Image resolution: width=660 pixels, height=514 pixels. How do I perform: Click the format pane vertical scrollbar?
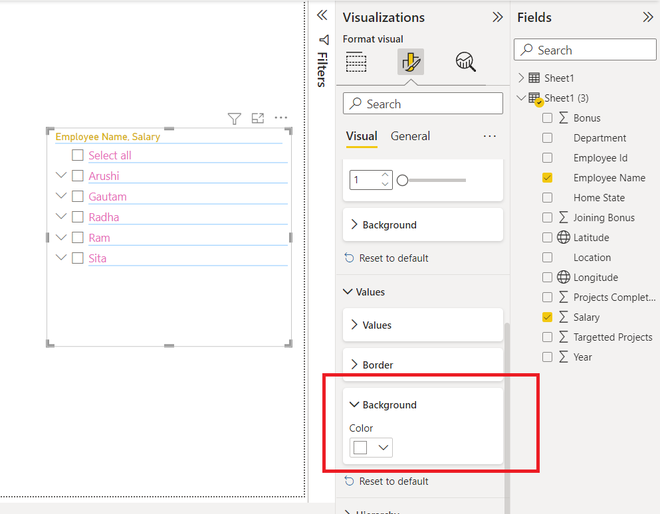(507, 417)
